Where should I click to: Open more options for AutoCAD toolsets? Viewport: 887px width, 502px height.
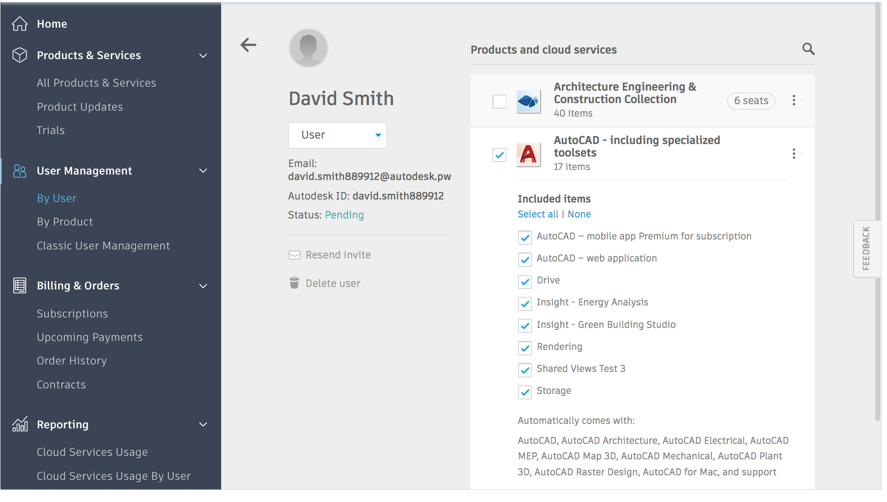[794, 154]
